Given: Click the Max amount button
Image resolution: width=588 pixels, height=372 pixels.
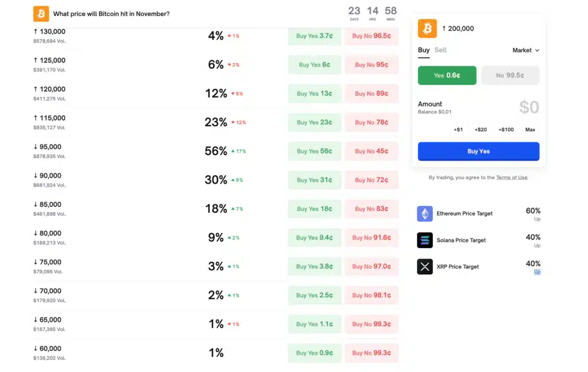Looking at the screenshot, I should [x=530, y=129].
